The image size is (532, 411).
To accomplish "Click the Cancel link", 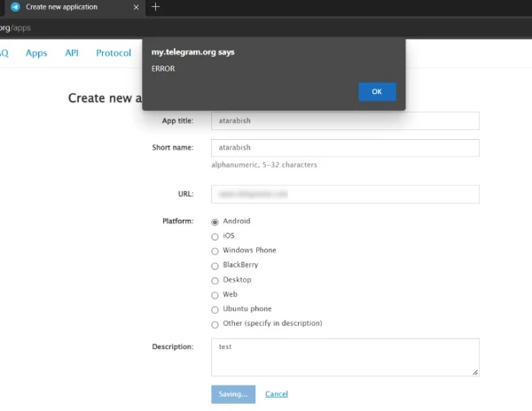I will (x=277, y=394).
